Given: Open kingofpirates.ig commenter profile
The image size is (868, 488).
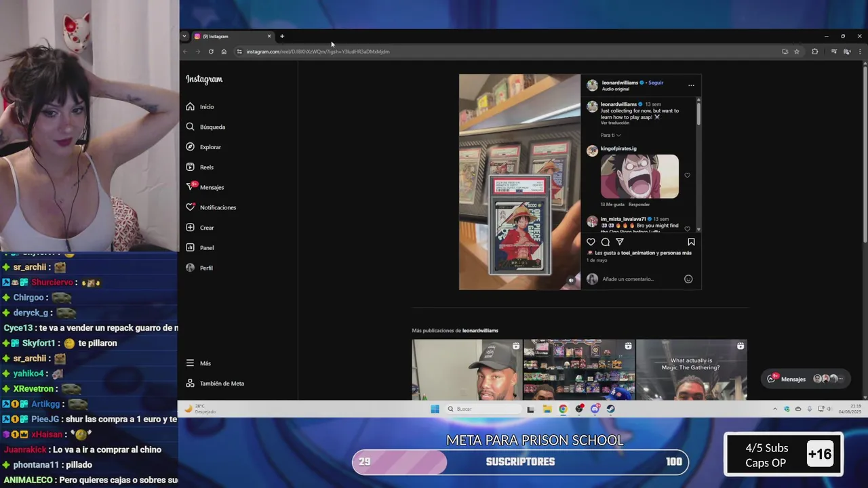Looking at the screenshot, I should tap(618, 148).
